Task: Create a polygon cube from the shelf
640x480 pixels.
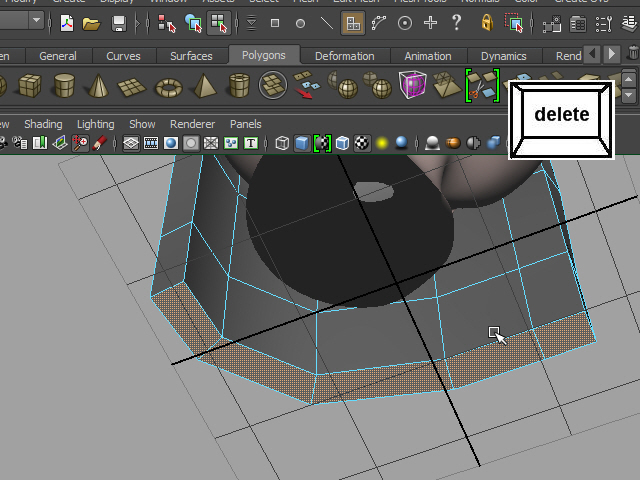Action: point(30,85)
